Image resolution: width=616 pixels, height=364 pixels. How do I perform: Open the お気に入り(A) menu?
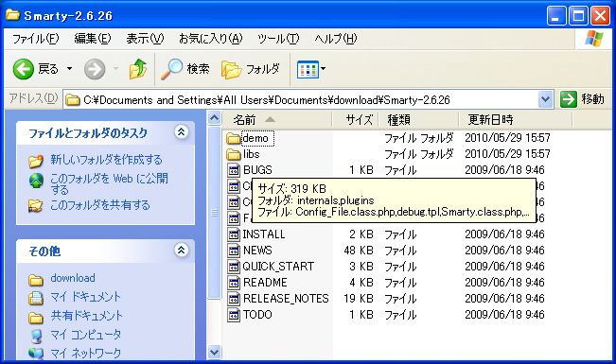tap(211, 39)
